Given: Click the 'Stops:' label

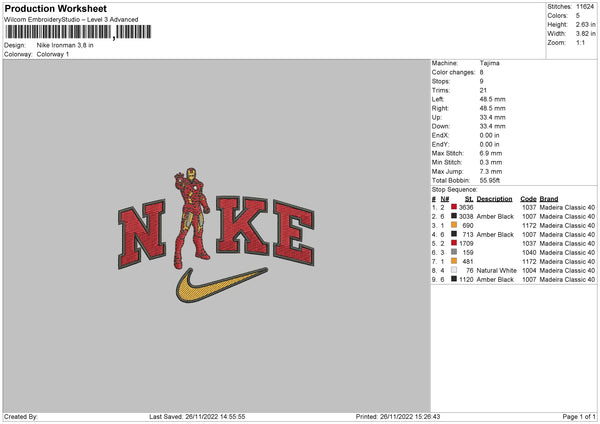Looking at the screenshot, I should point(441,81).
